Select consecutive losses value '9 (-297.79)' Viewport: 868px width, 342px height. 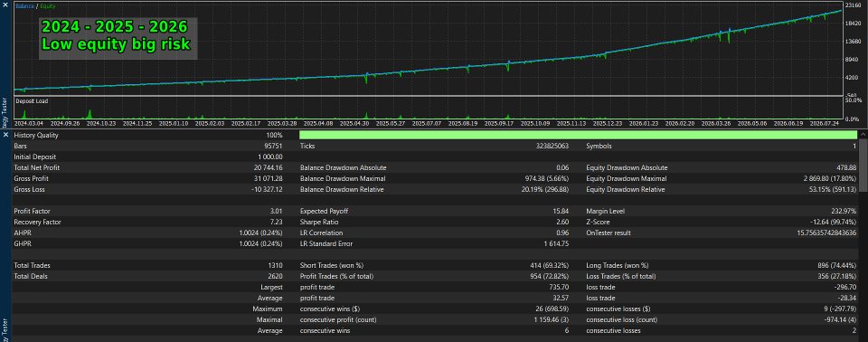pyautogui.click(x=839, y=309)
